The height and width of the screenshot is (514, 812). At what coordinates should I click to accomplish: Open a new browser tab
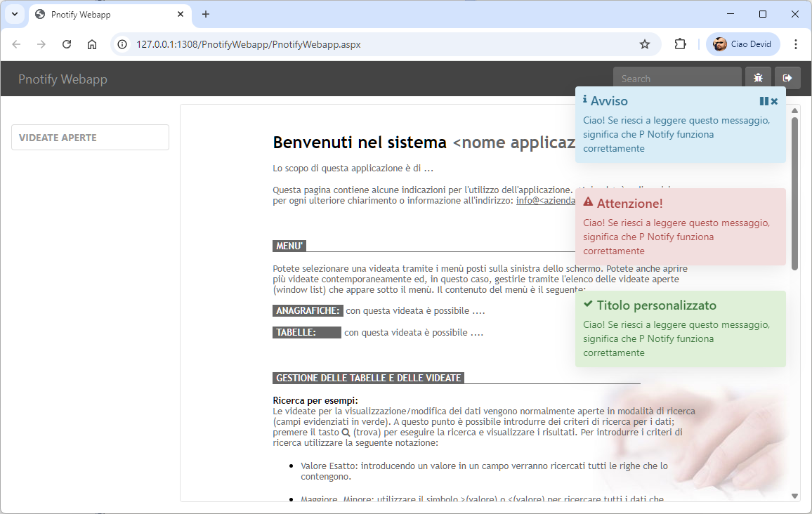point(206,14)
